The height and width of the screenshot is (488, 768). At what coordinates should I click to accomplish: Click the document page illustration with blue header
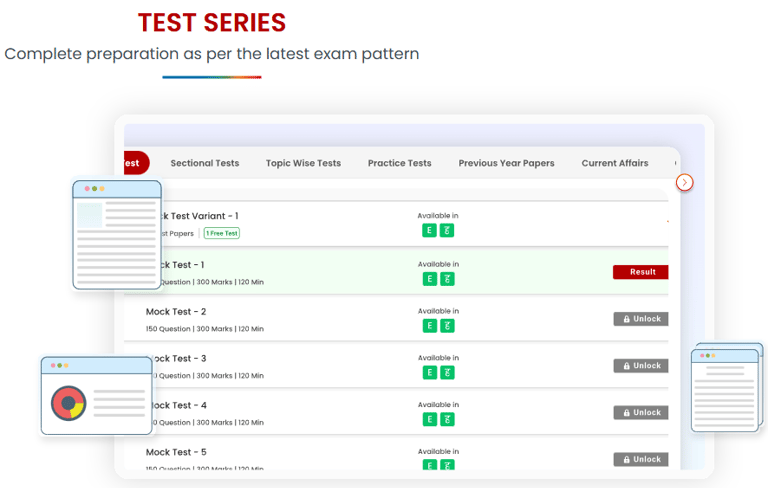[x=117, y=235]
